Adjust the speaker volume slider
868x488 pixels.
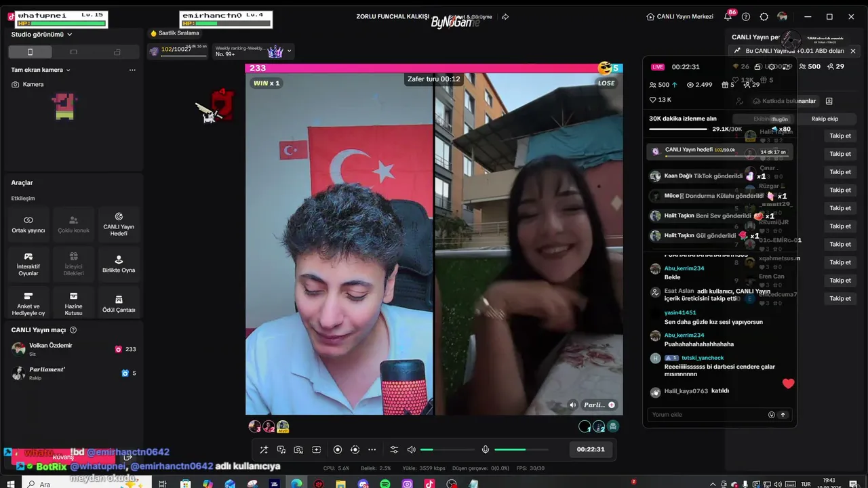pyautogui.click(x=447, y=449)
